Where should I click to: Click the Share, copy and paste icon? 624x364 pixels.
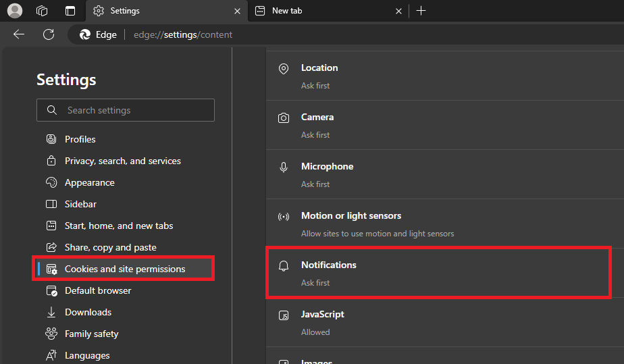coord(51,247)
